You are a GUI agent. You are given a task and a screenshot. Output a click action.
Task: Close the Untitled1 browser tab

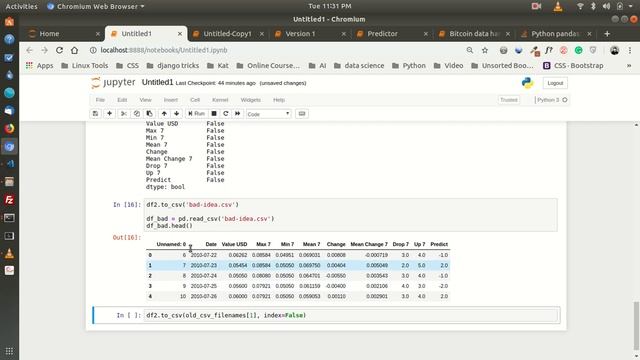tap(180, 34)
